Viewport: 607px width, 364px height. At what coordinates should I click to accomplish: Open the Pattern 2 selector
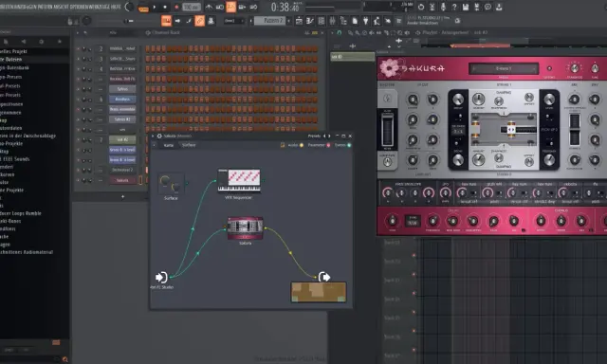[x=269, y=21]
